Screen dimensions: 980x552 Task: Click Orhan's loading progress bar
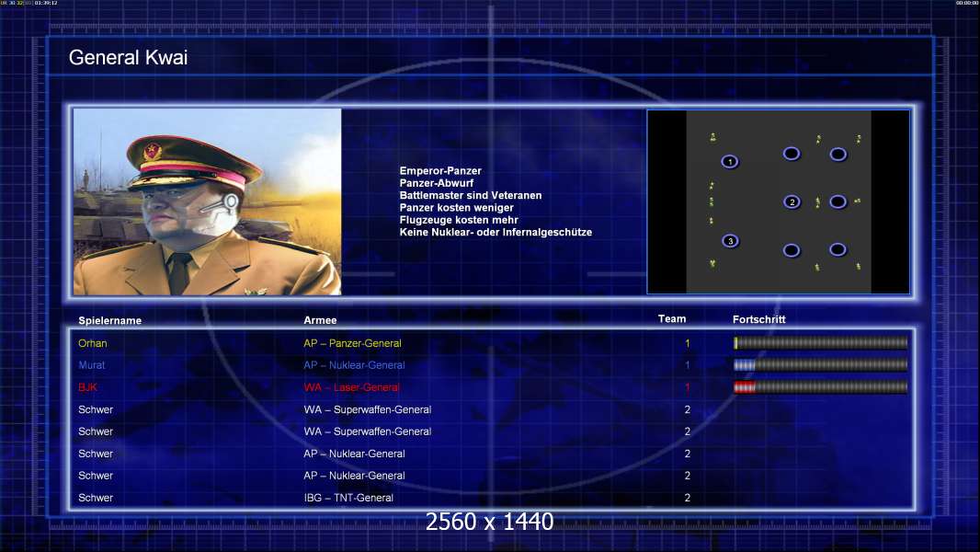point(821,342)
